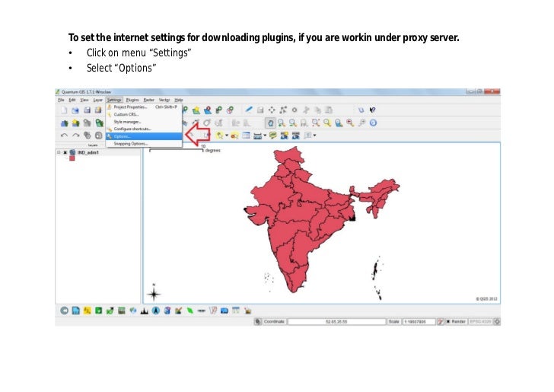Click the New Project icon
Viewport: 554px width, 392px height.
click(x=64, y=110)
